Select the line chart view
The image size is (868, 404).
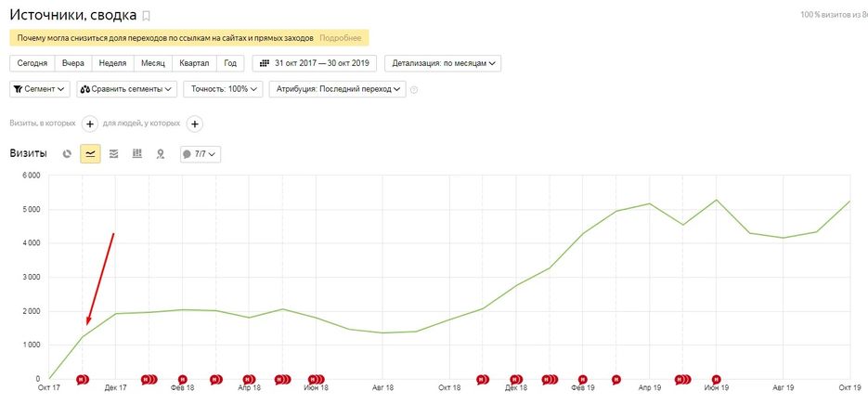click(x=90, y=154)
